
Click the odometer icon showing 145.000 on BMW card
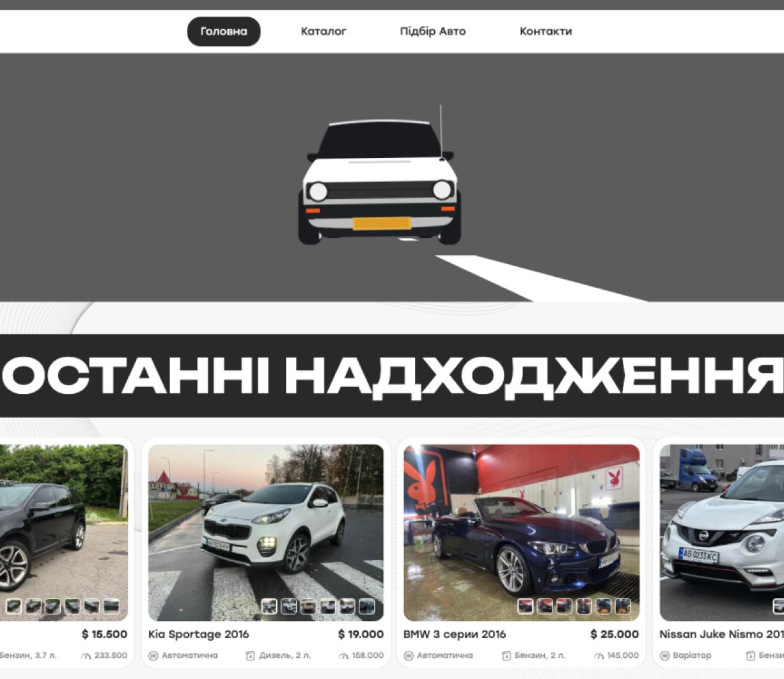[599, 655]
